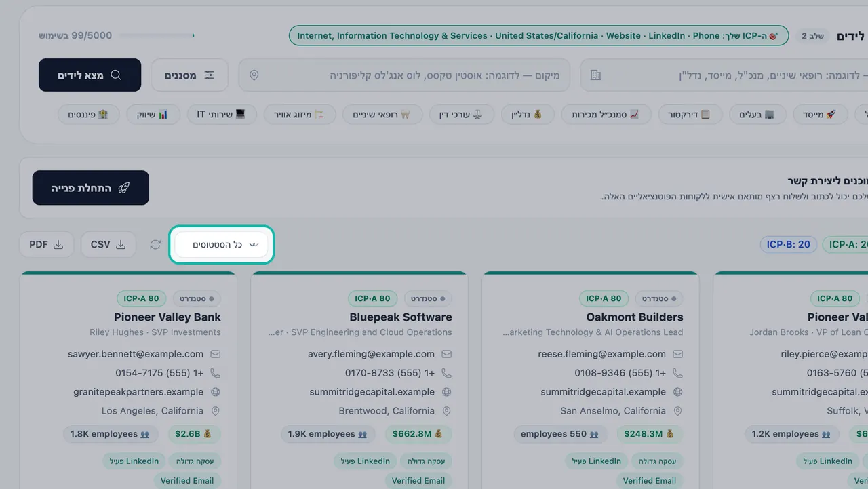Export the leads as PDF
Image resolution: width=868 pixels, height=489 pixels.
click(47, 245)
